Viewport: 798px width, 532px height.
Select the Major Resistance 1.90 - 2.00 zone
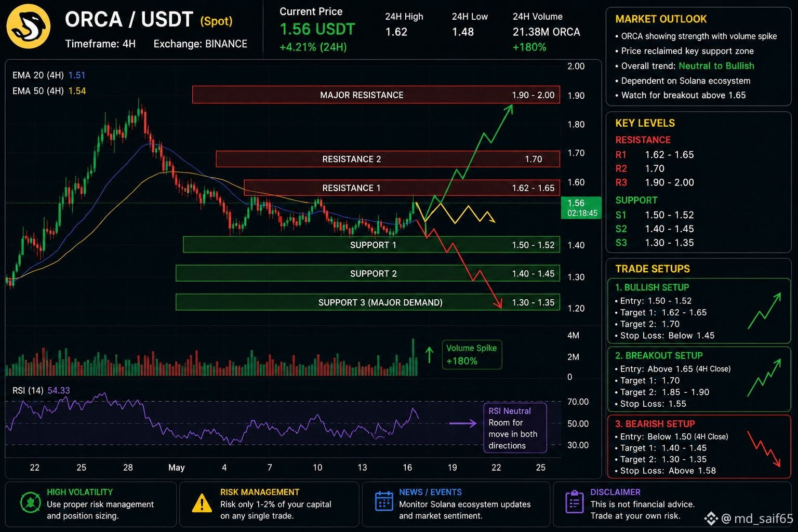coord(376,95)
